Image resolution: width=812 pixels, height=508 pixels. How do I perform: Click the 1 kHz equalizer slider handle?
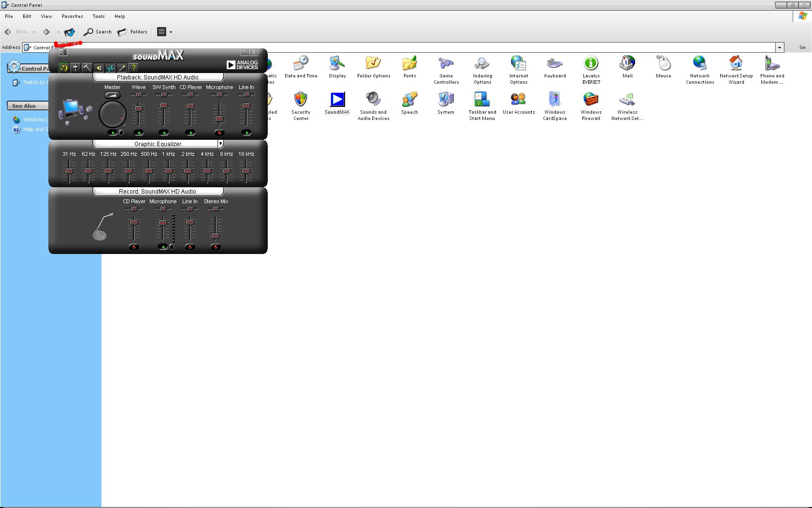(168, 171)
